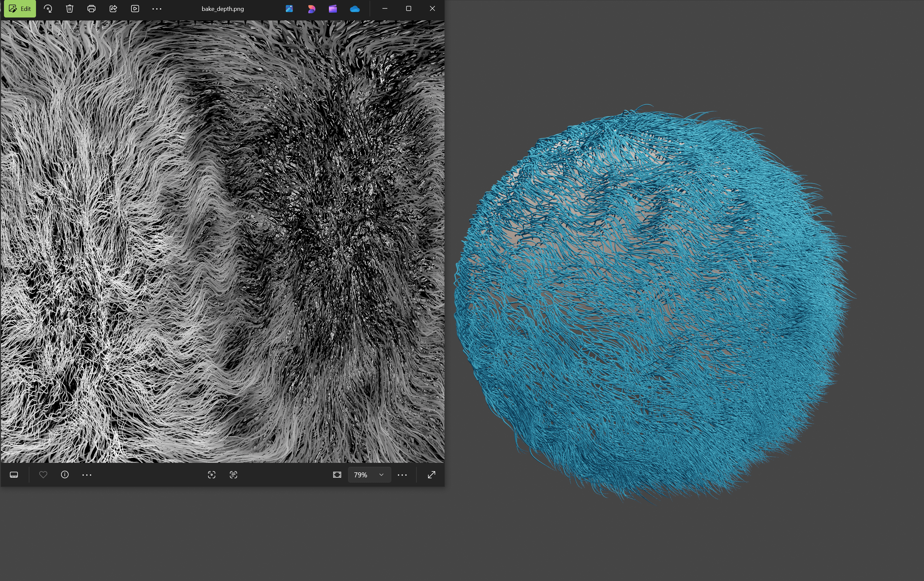Click the bake_depth.png depth map image
924x581 pixels.
click(x=223, y=242)
